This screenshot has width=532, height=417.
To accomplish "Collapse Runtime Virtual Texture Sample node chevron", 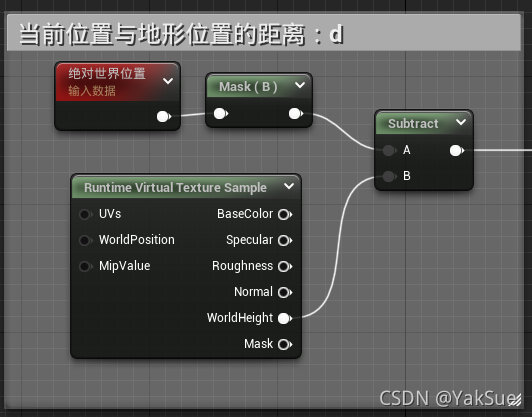I will pos(289,186).
